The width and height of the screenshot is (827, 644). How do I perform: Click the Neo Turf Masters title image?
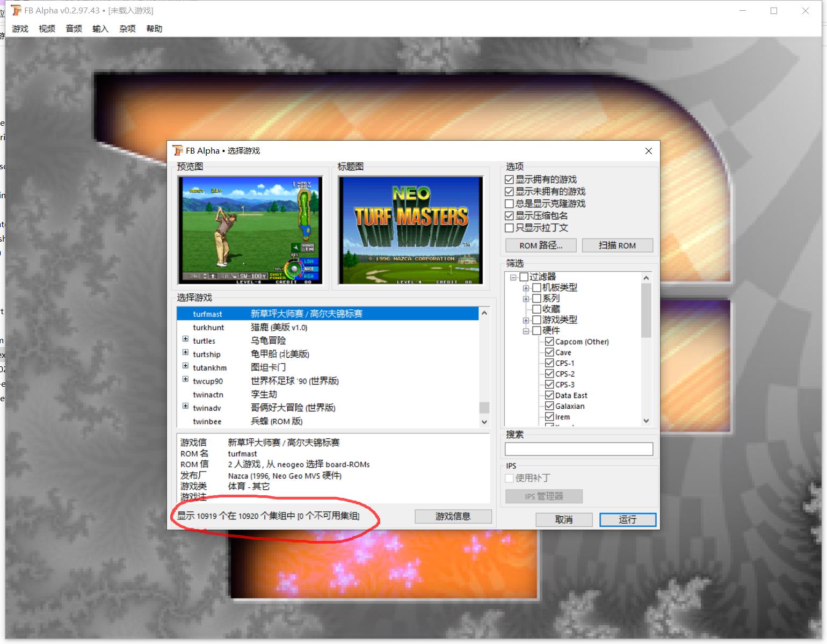[411, 230]
